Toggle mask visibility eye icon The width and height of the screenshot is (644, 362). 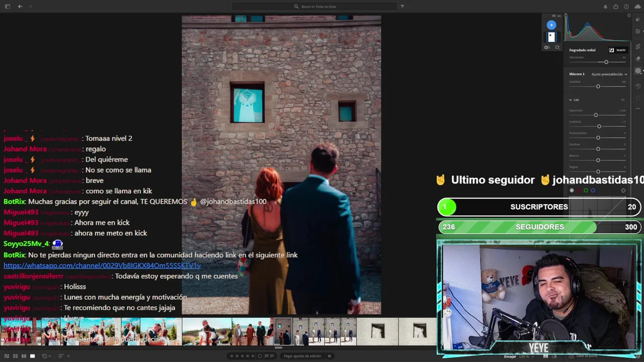(554, 16)
